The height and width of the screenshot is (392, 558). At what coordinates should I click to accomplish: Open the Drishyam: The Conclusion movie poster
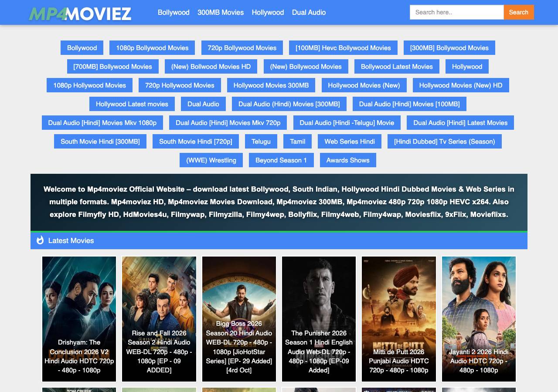point(79,319)
